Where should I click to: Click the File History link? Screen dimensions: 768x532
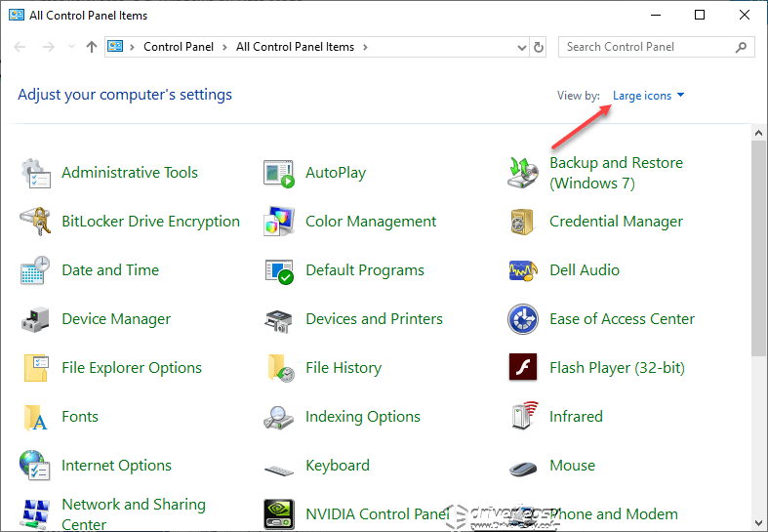click(x=344, y=368)
